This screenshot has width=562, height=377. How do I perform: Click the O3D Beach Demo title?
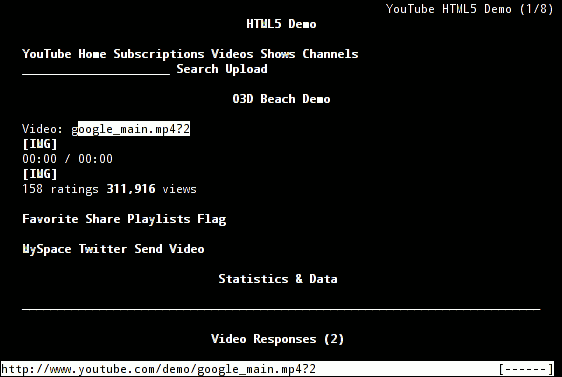click(281, 99)
